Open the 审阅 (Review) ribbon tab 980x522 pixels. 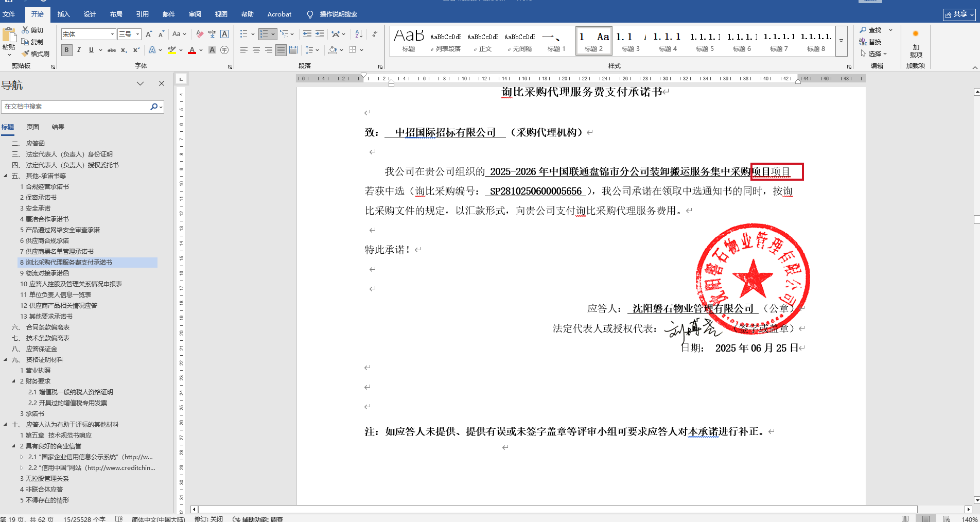[x=195, y=14]
